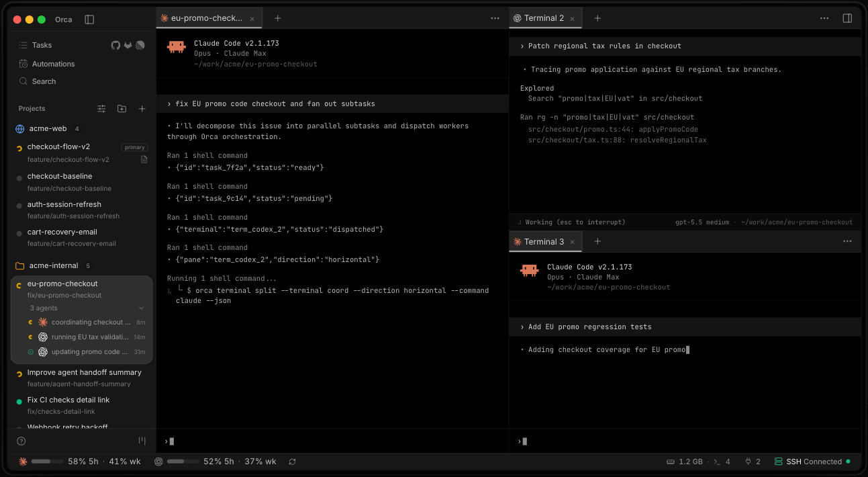Add a new tab beside Terminal 2
Viewport: 868px width, 477px height.
(x=597, y=18)
